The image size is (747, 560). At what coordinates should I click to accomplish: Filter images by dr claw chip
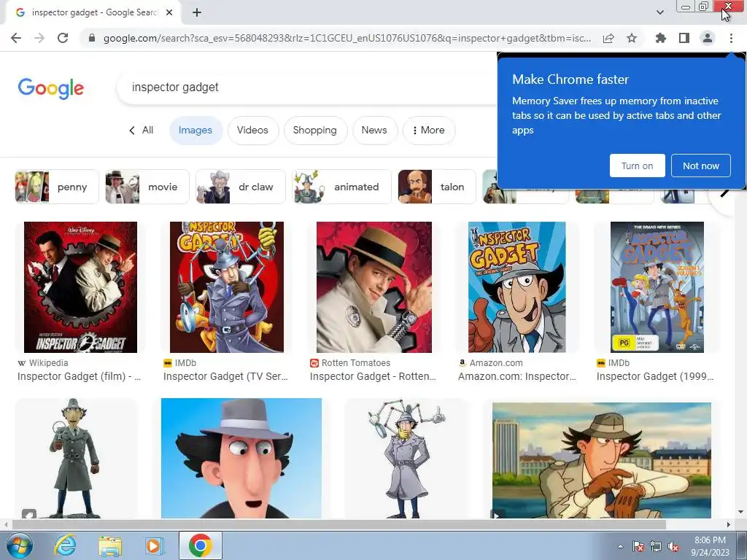click(240, 187)
